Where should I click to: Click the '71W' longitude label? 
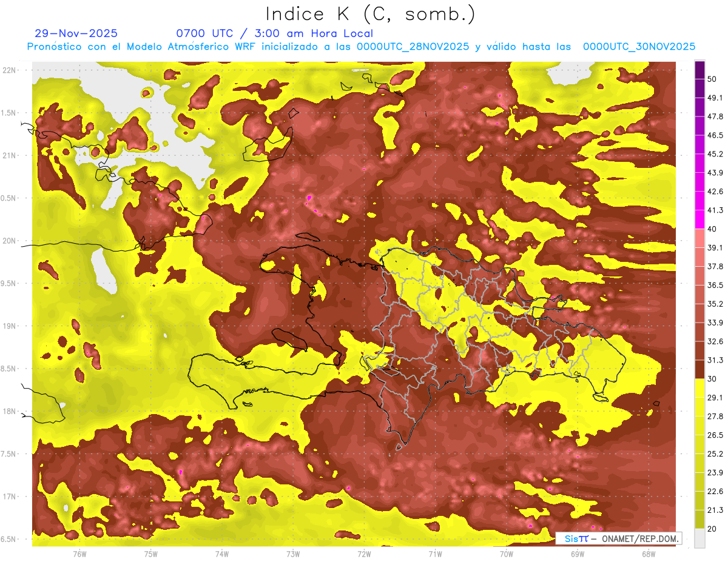pos(435,554)
